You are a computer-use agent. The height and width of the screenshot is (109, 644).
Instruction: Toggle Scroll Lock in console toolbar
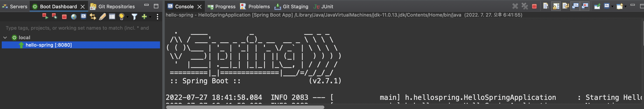556,6
